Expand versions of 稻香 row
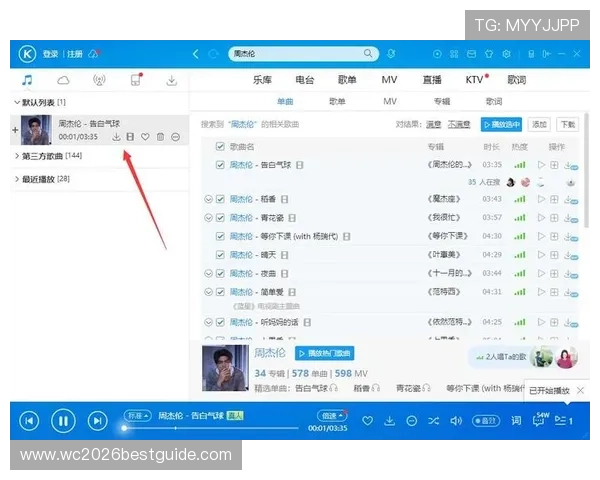 coord(208,199)
